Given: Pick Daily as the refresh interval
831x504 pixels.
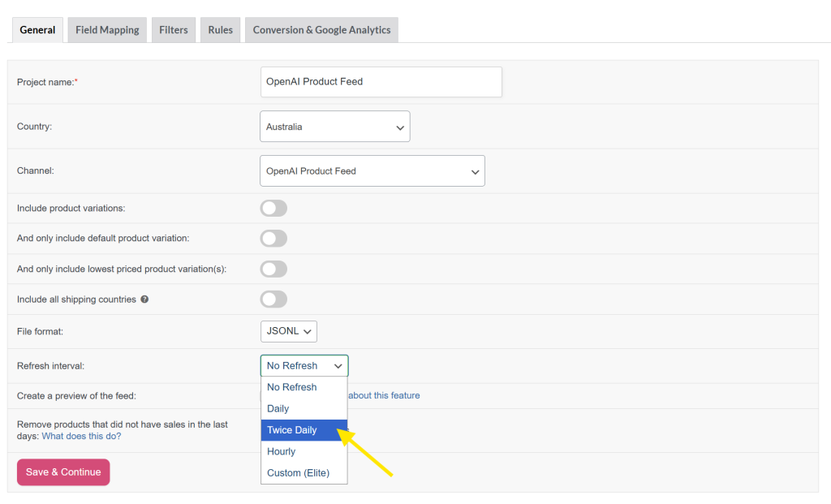Looking at the screenshot, I should click(277, 408).
